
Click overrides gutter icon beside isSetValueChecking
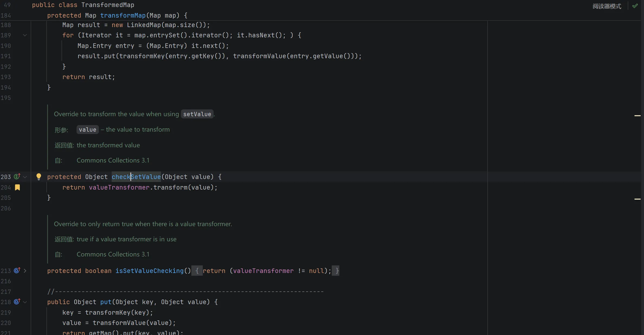pyautogui.click(x=17, y=271)
